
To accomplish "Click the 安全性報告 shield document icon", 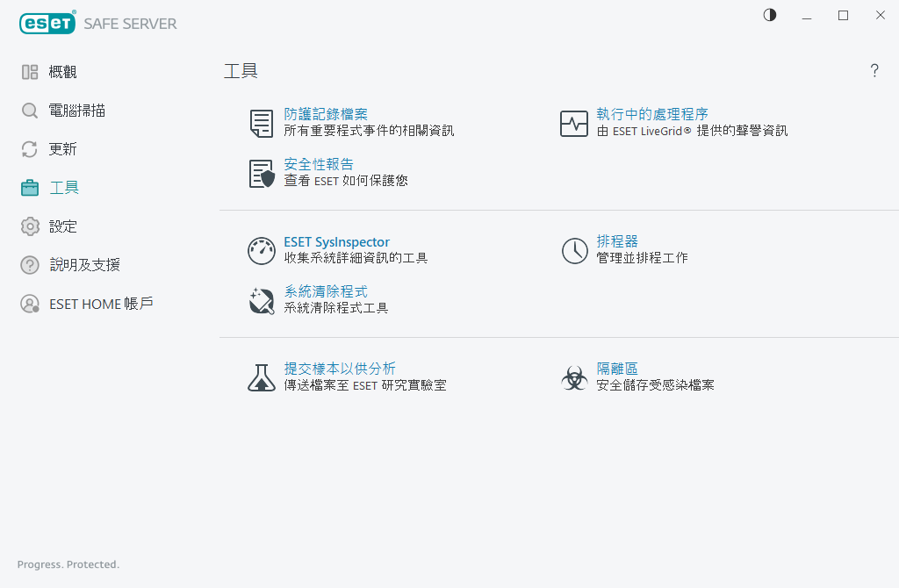I will point(262,173).
